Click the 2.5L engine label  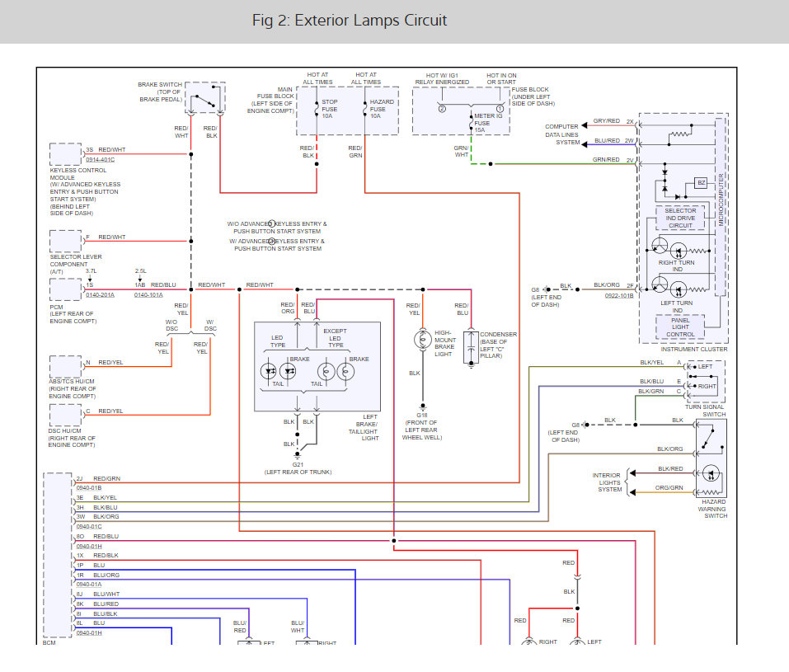point(140,271)
